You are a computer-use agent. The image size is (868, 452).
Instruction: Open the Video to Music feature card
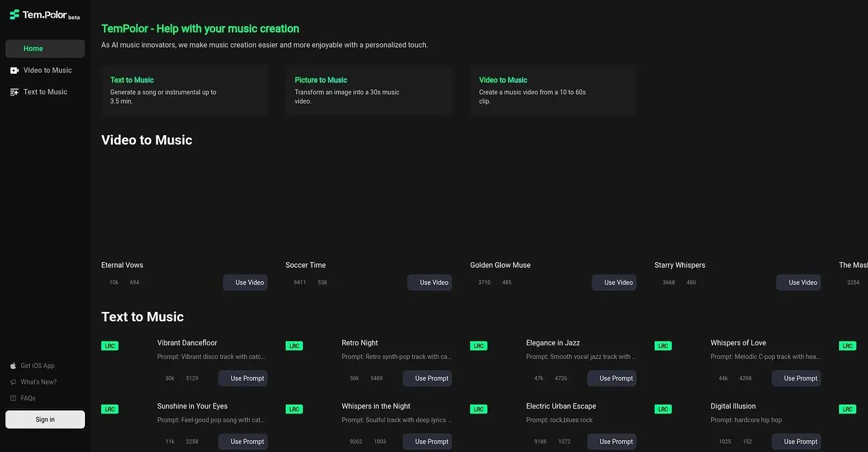[x=553, y=91]
